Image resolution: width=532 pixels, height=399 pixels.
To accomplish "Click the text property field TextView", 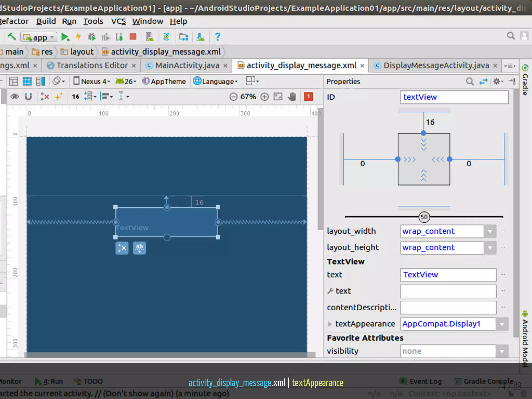I will click(448, 275).
